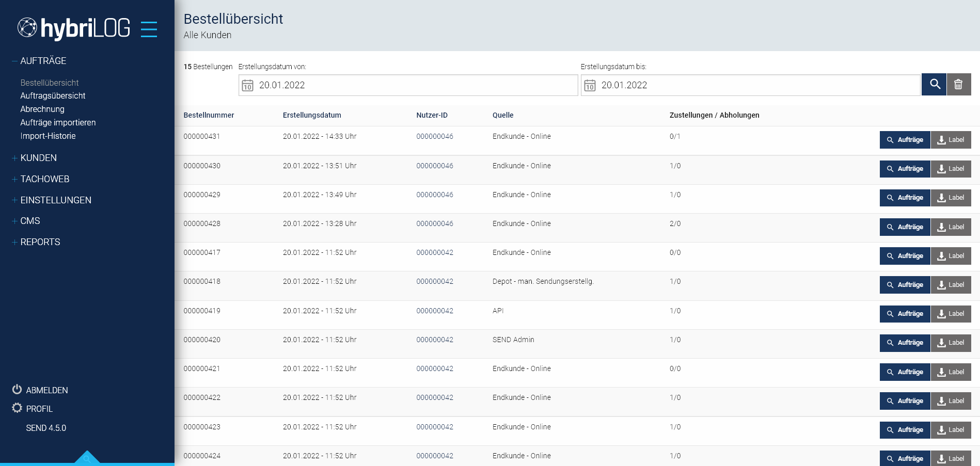The height and width of the screenshot is (466, 980).
Task: Open Nutzer-ID link 000000046 for order 000000430
Action: 434,166
